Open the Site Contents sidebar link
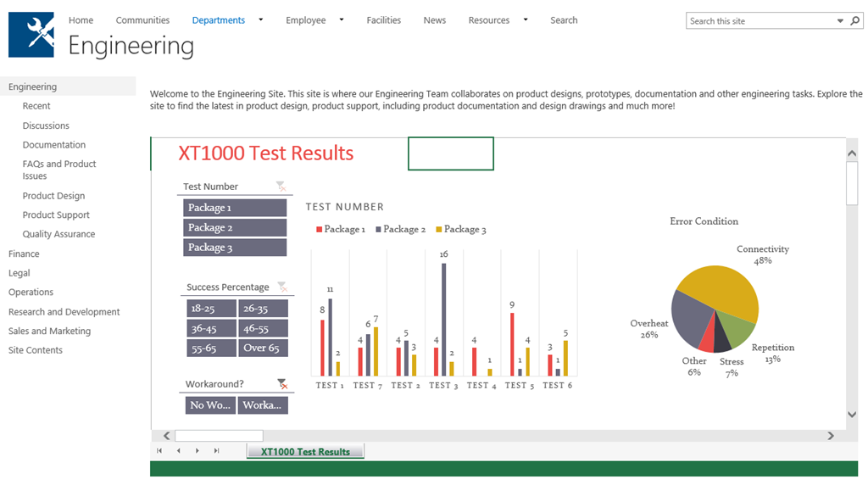This screenshot has height=485, width=868. 36,350
